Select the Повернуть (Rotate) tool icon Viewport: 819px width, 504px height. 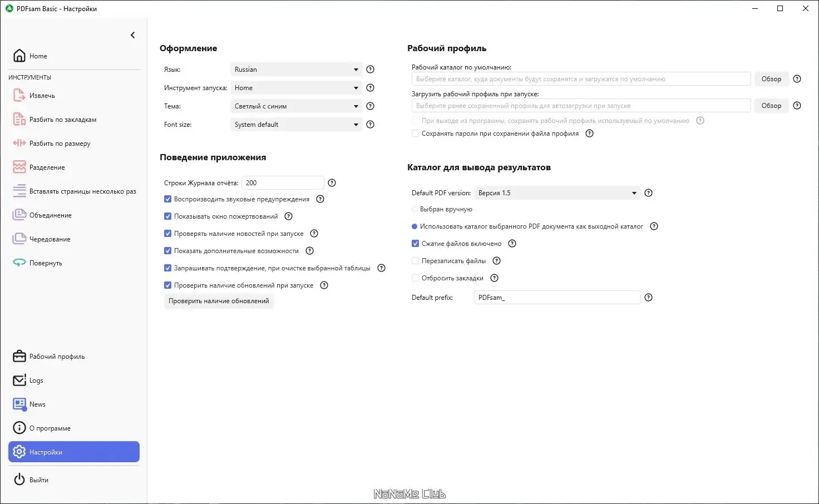pos(19,263)
